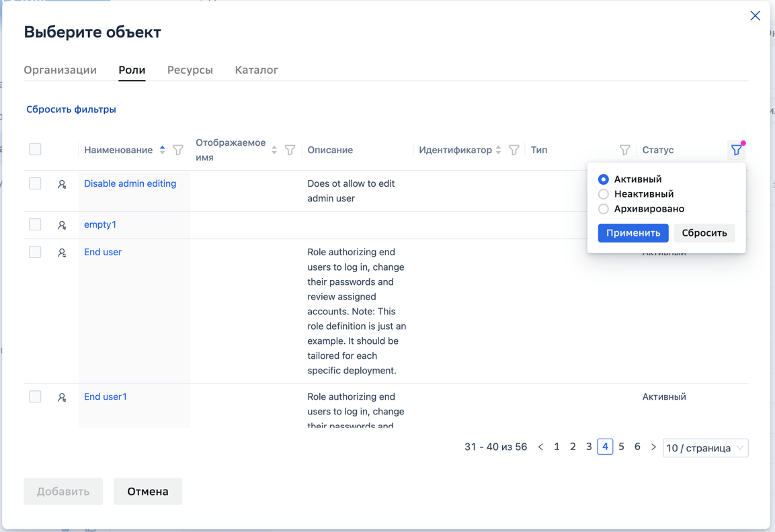Apply the status filter with Применить

pos(633,233)
